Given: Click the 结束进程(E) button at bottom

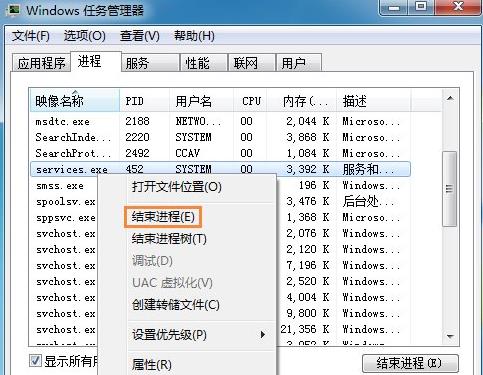Looking at the screenshot, I should coord(410,363).
